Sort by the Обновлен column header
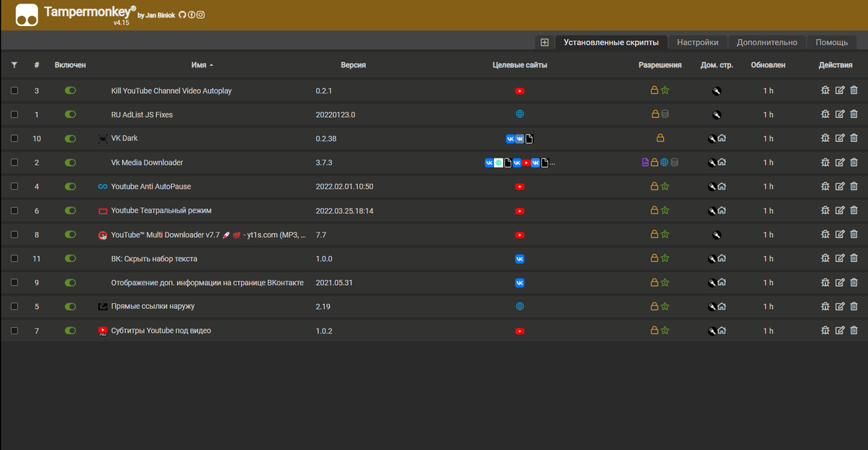 pyautogui.click(x=768, y=65)
